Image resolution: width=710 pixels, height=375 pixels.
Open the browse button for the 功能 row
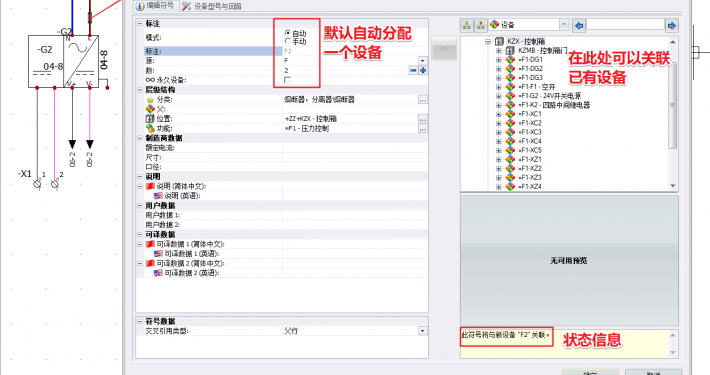pyautogui.click(x=422, y=129)
